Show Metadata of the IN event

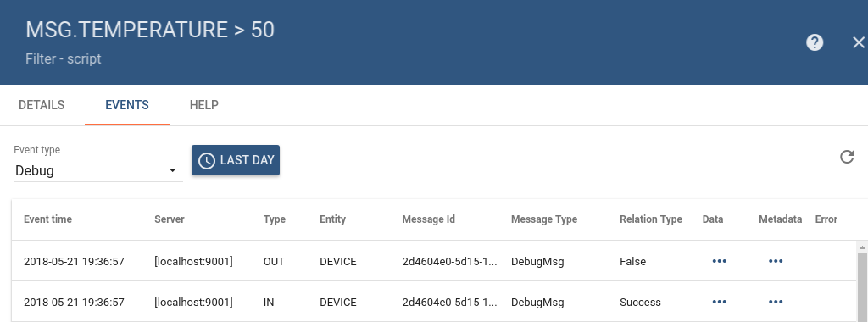point(776,302)
